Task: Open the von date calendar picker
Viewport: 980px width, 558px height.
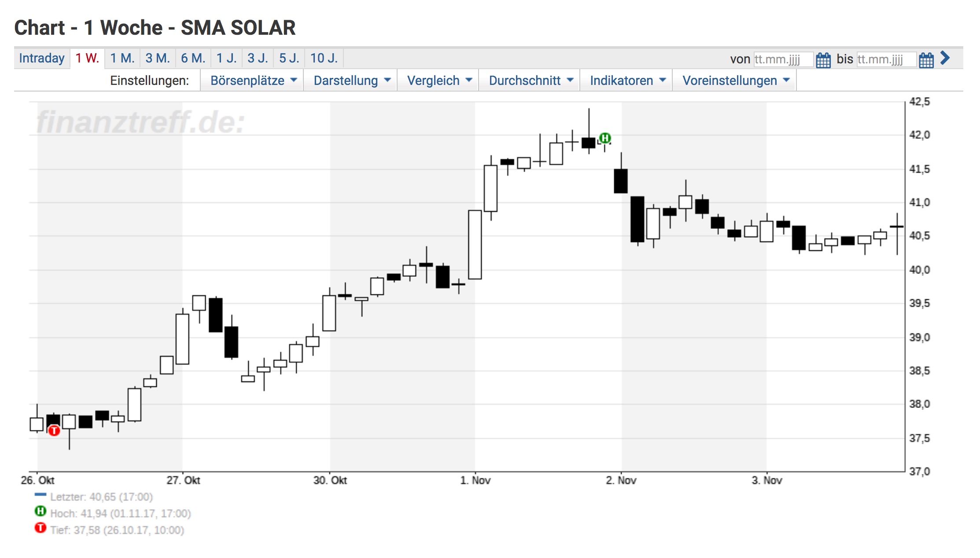Action: [x=823, y=59]
